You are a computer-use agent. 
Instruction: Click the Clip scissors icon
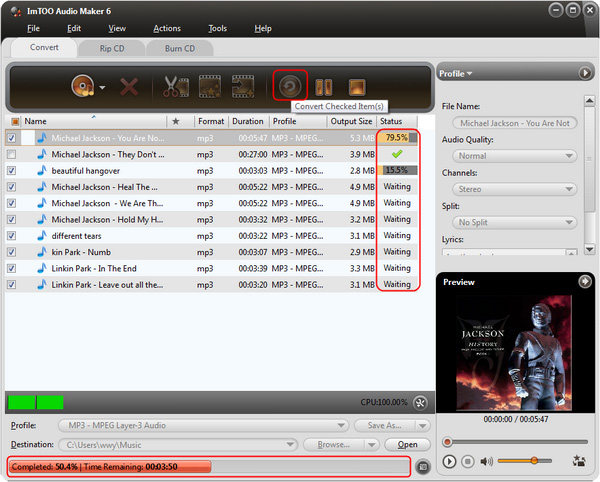(176, 86)
